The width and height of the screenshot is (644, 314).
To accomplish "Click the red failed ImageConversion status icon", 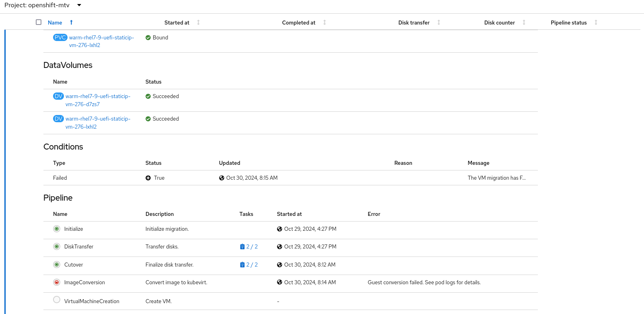I will [x=57, y=282].
